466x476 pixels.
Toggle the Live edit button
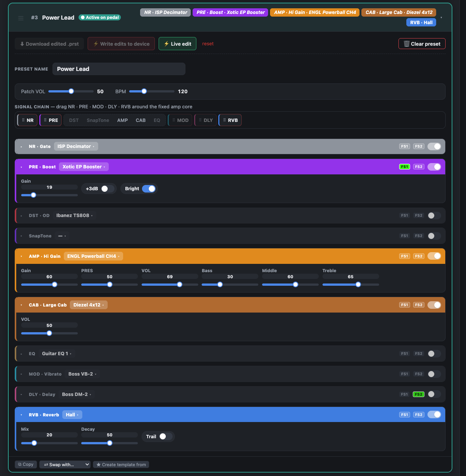[x=177, y=44]
